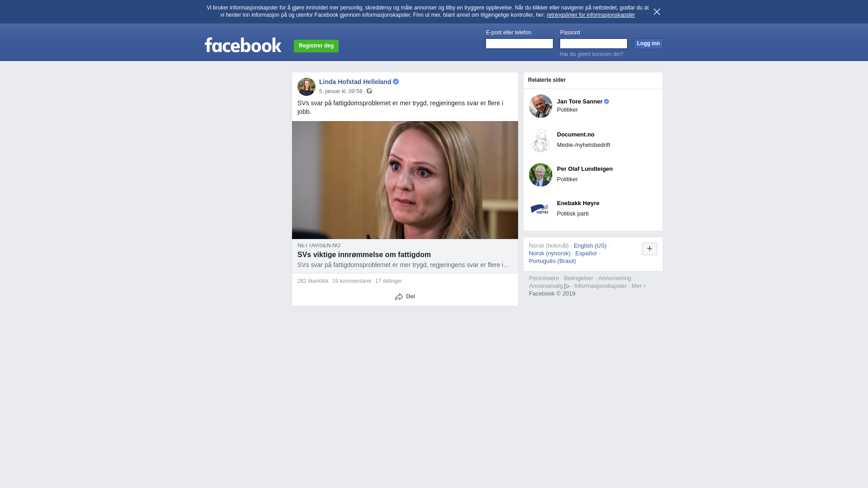Click the Logg inn button

648,43
